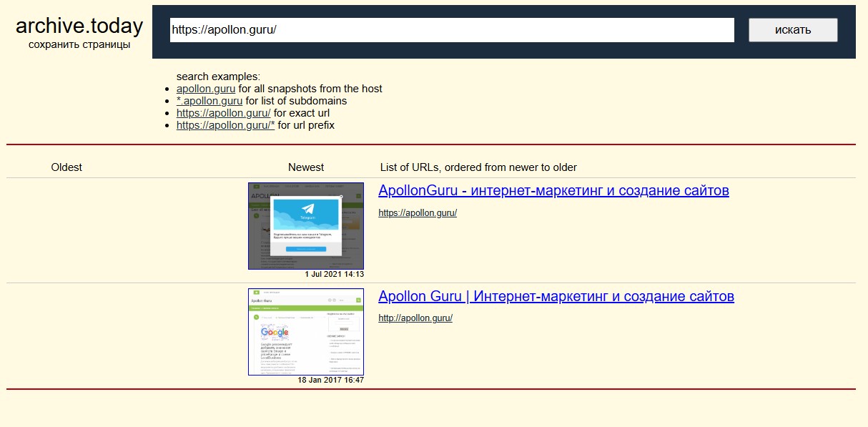
Task: Click the 'Oldest' column header
Action: 66,167
